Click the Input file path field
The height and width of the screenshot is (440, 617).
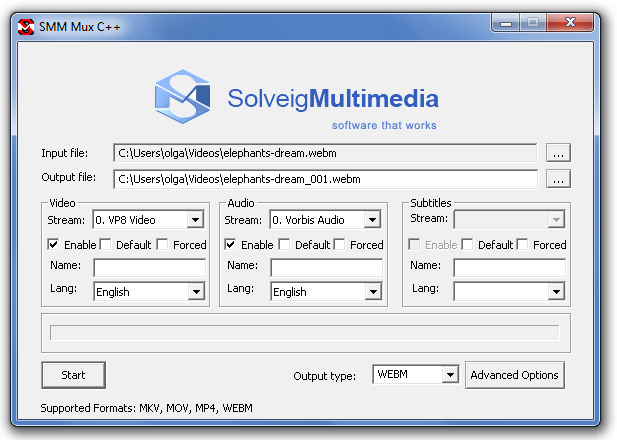coord(325,153)
